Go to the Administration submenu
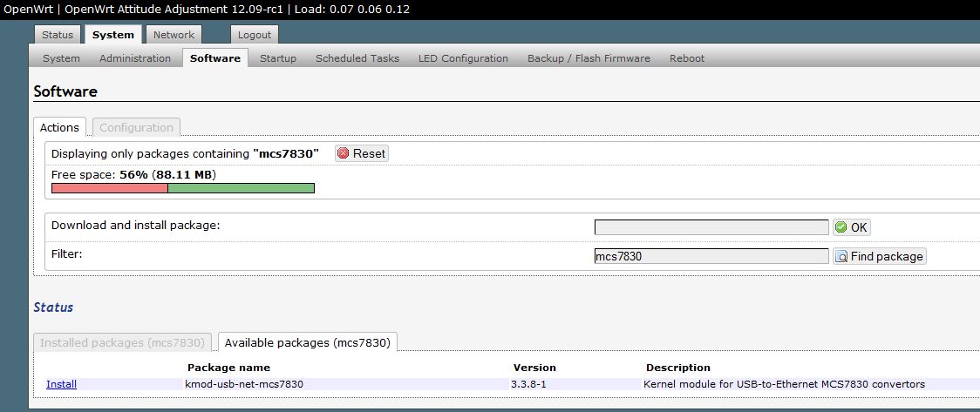This screenshot has width=980, height=412. (135, 58)
